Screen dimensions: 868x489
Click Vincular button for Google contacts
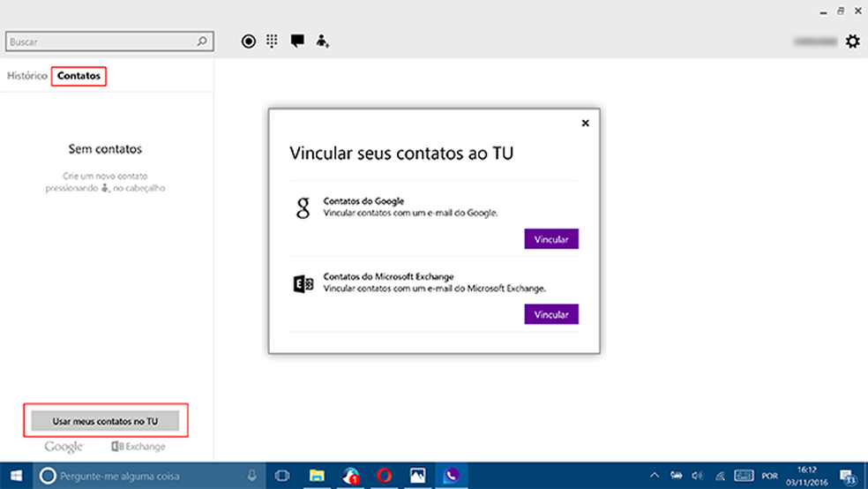[x=551, y=238]
